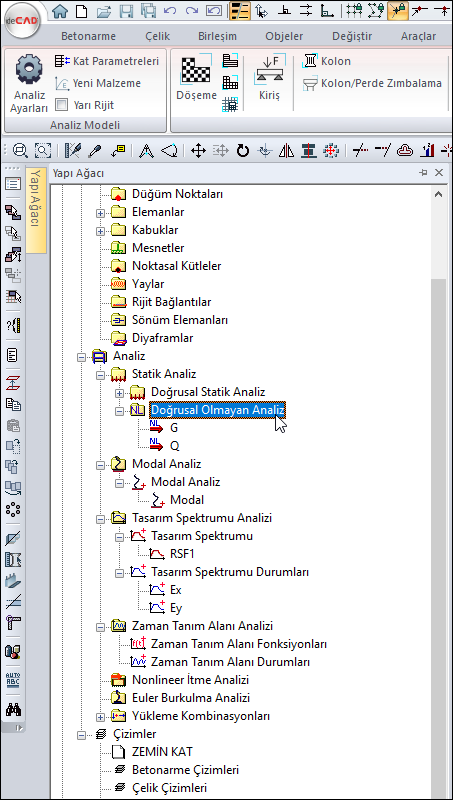Click the move arrows tool icon
This screenshot has width=453, height=800.
coord(198,151)
